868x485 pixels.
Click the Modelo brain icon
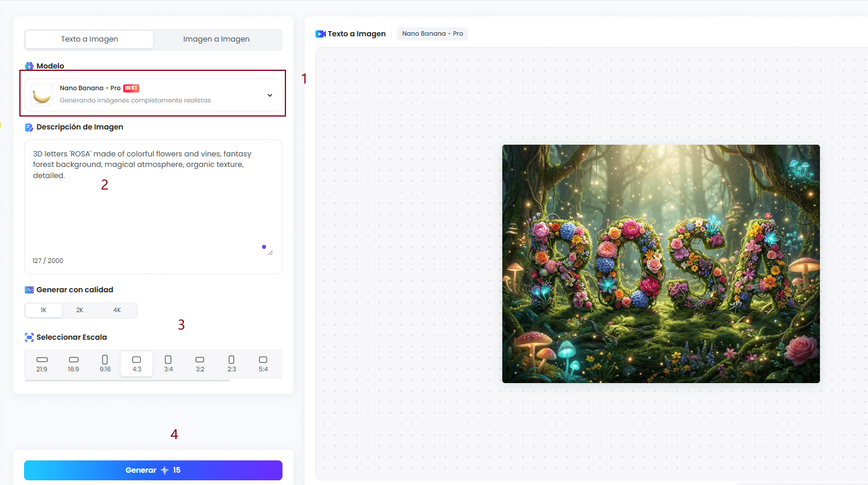[x=29, y=66]
